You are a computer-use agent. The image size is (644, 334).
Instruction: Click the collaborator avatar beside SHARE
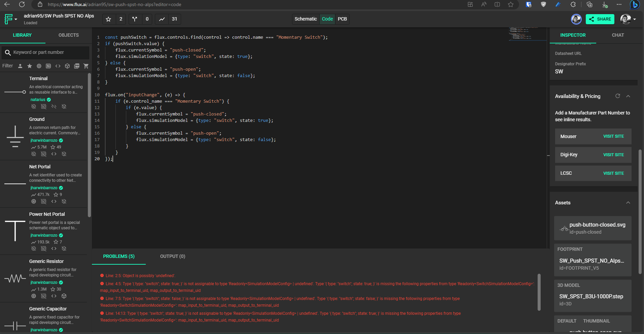[x=576, y=19]
